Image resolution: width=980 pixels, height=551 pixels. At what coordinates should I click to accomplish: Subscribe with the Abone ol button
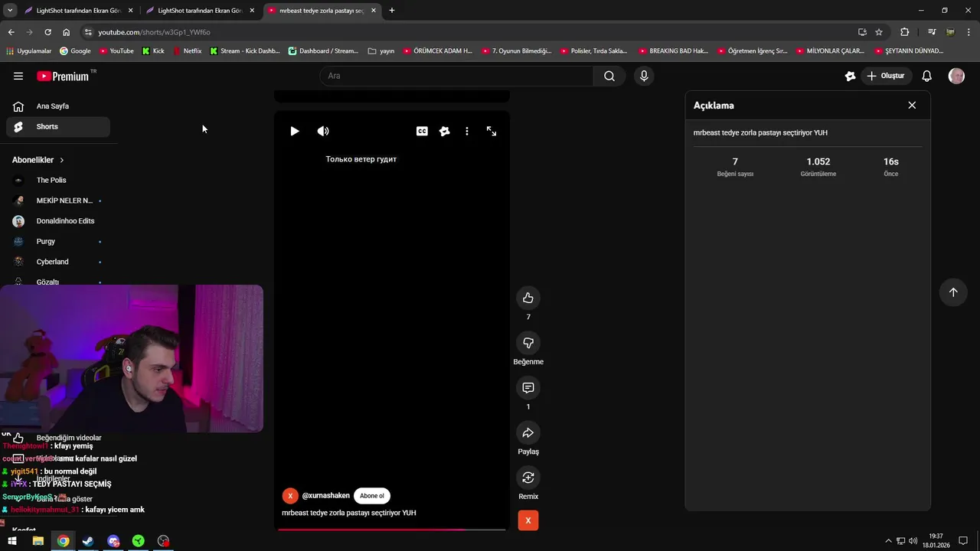pyautogui.click(x=372, y=496)
